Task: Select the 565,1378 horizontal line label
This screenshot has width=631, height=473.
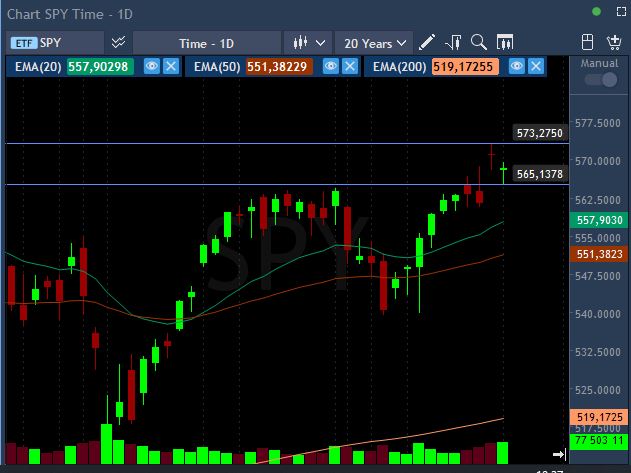Action: 540,174
